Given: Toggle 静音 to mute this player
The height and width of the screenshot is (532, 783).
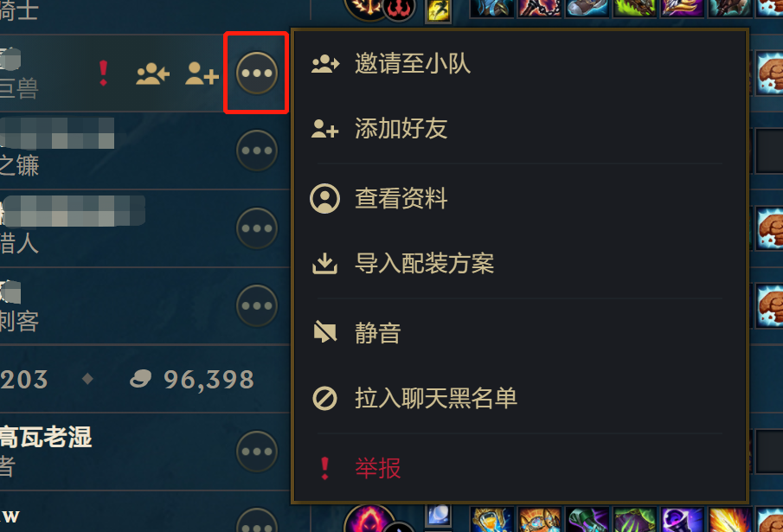Looking at the screenshot, I should [519, 333].
